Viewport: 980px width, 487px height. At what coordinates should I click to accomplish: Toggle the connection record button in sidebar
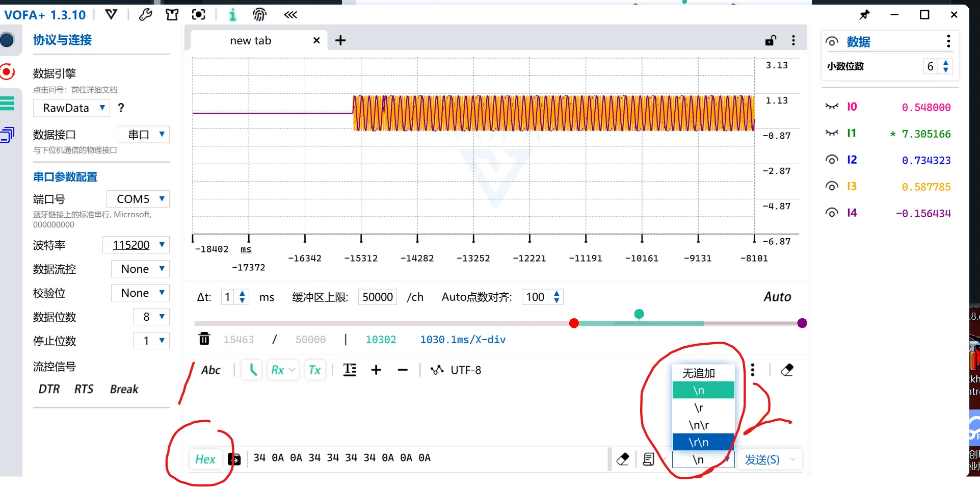tap(7, 71)
